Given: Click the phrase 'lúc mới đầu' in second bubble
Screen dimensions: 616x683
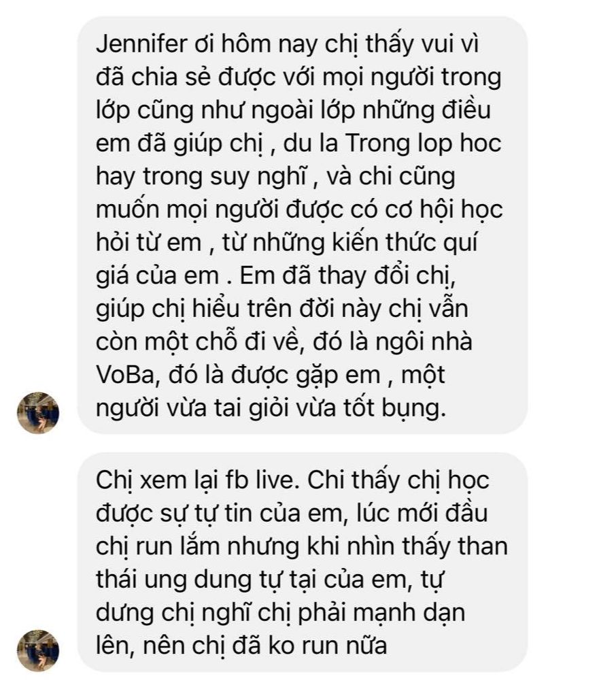Looking at the screenshot, I should tap(422, 514).
